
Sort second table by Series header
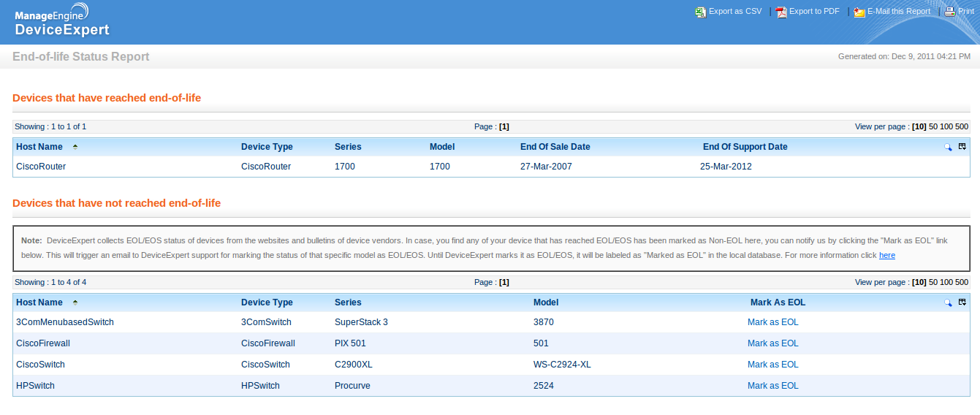348,302
